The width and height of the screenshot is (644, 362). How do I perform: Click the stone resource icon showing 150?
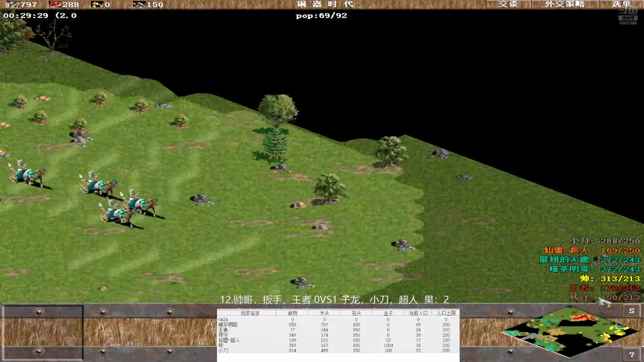(x=139, y=4)
